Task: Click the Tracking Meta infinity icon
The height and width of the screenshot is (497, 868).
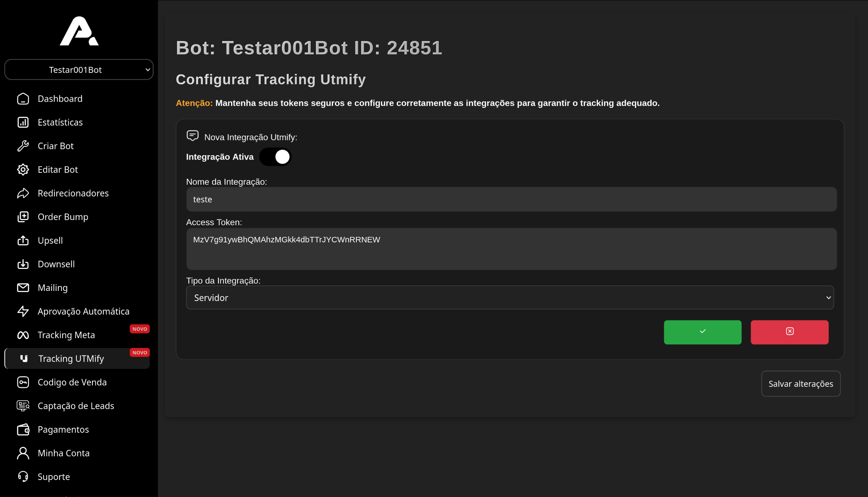Action: coord(23,335)
